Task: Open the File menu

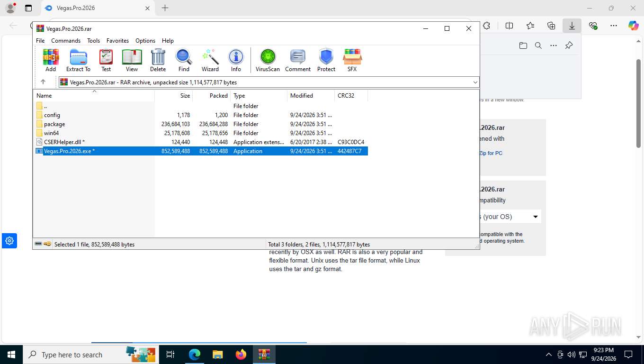Action: 40,41
